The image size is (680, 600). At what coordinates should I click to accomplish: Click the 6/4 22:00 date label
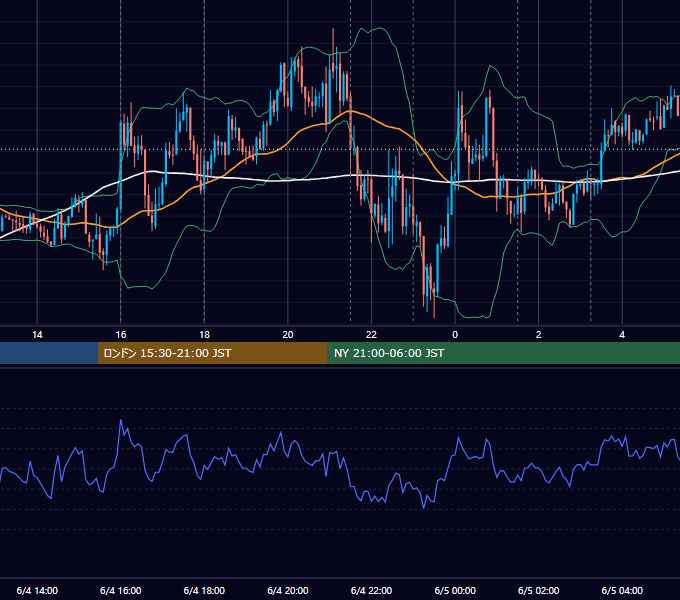click(371, 590)
